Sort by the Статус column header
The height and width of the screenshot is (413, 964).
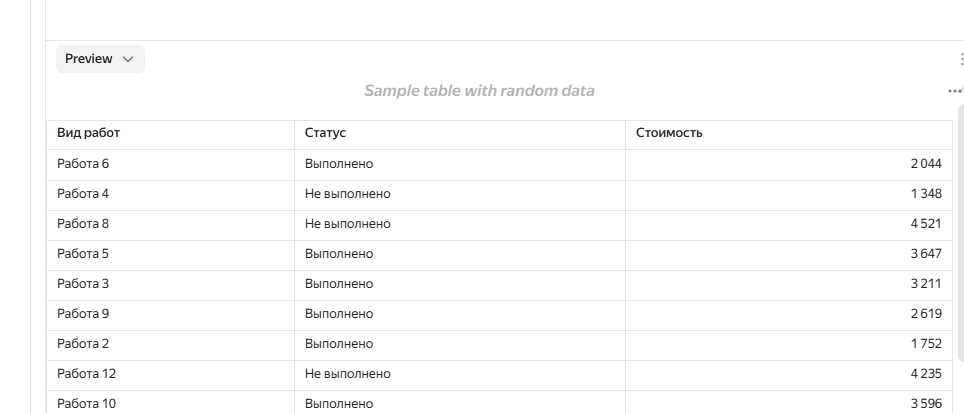point(325,133)
